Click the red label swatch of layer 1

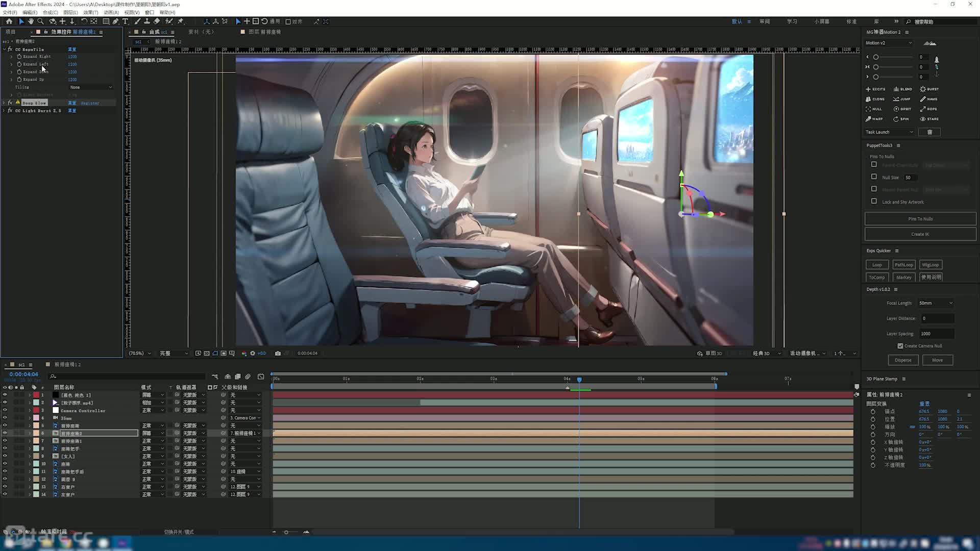coord(36,395)
